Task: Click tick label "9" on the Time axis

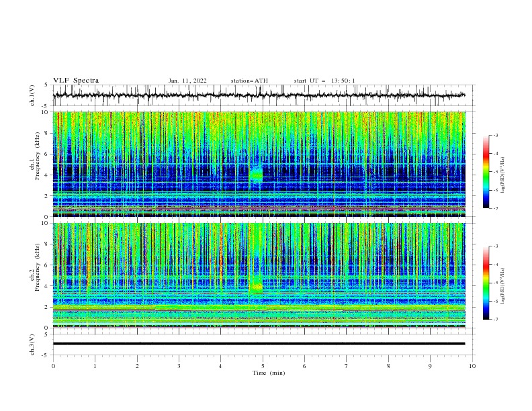Action: [430, 366]
